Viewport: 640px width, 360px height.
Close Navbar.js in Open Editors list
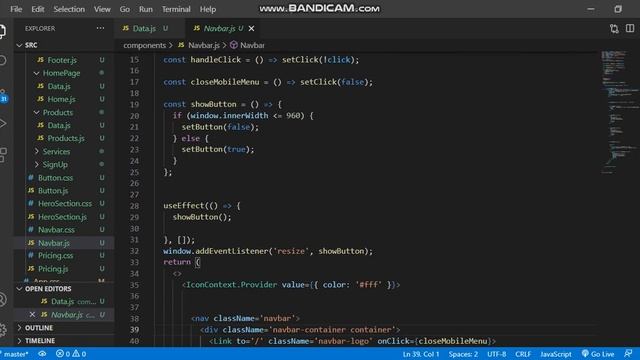[x=32, y=314]
